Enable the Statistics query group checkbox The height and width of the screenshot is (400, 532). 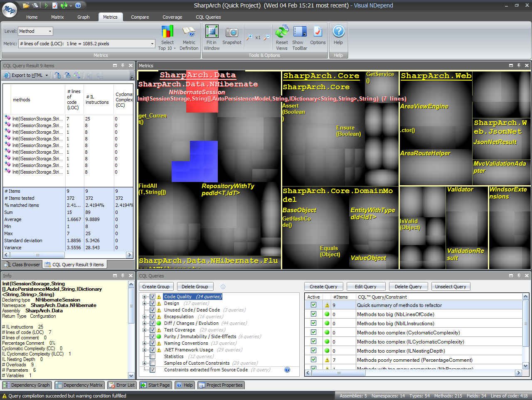[x=153, y=356]
